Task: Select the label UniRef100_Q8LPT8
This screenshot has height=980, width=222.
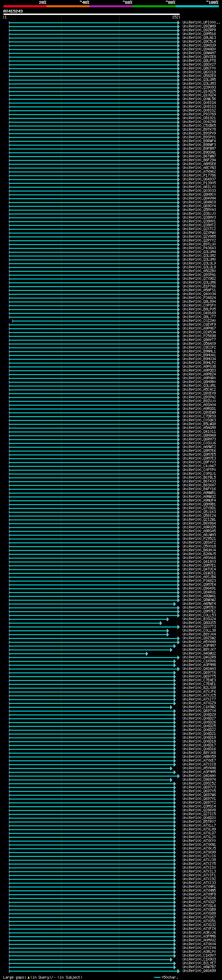Action: point(199,60)
